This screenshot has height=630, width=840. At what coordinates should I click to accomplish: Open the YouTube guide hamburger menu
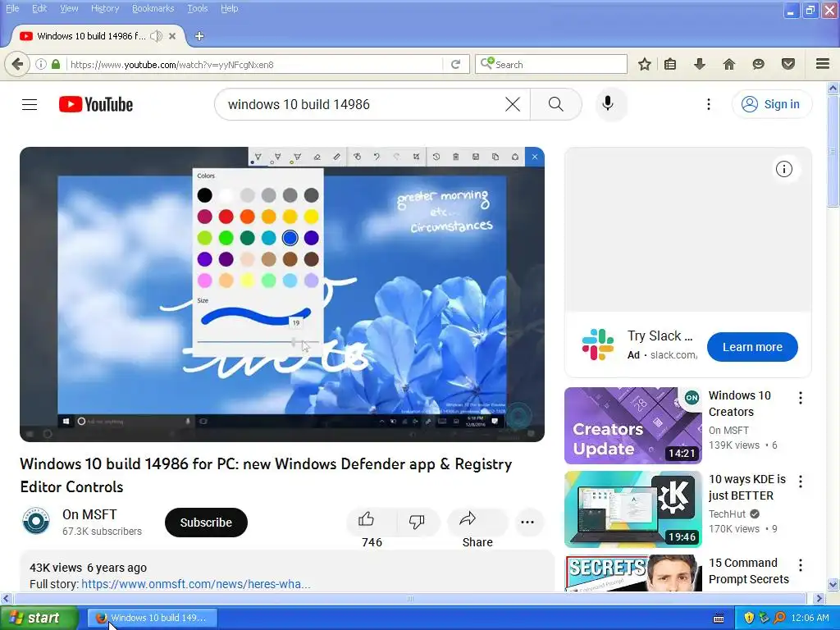[30, 104]
